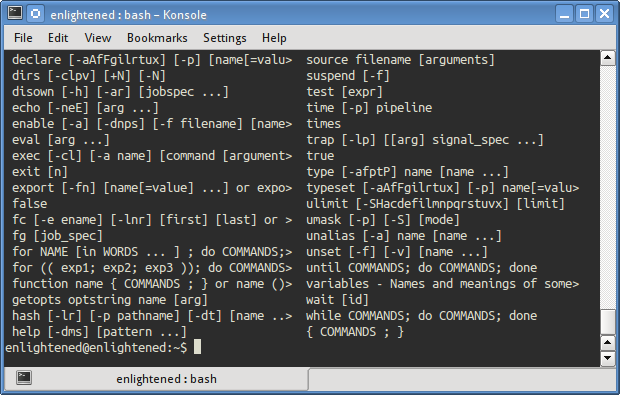Click the 'eval [arg ...]' line

60,140
